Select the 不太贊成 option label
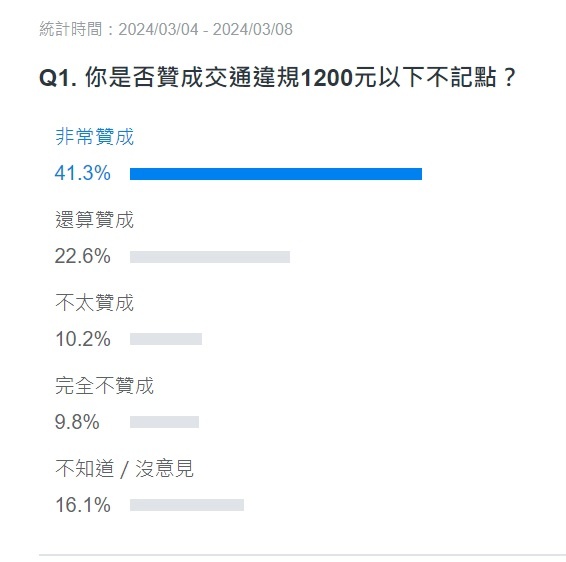Screen dimensions: 566x562 95,302
